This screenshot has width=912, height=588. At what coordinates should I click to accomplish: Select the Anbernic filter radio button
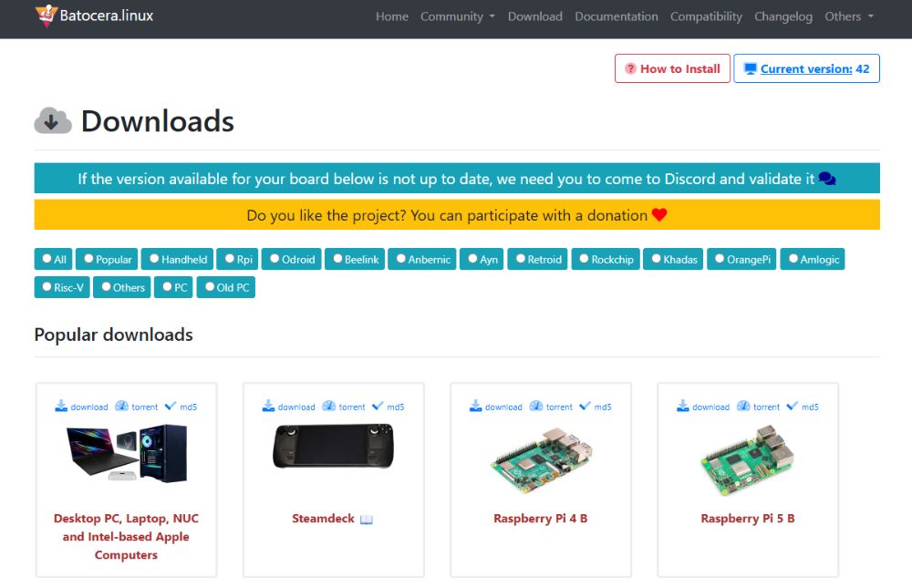point(400,259)
